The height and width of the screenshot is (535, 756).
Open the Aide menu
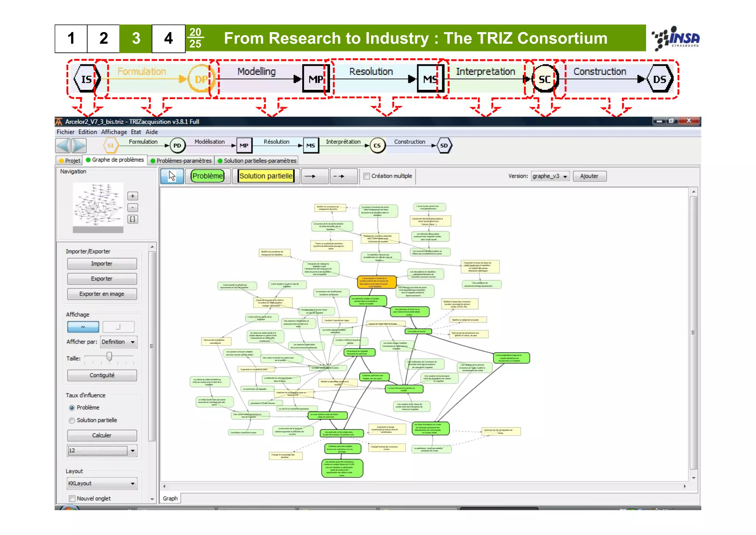(x=152, y=132)
